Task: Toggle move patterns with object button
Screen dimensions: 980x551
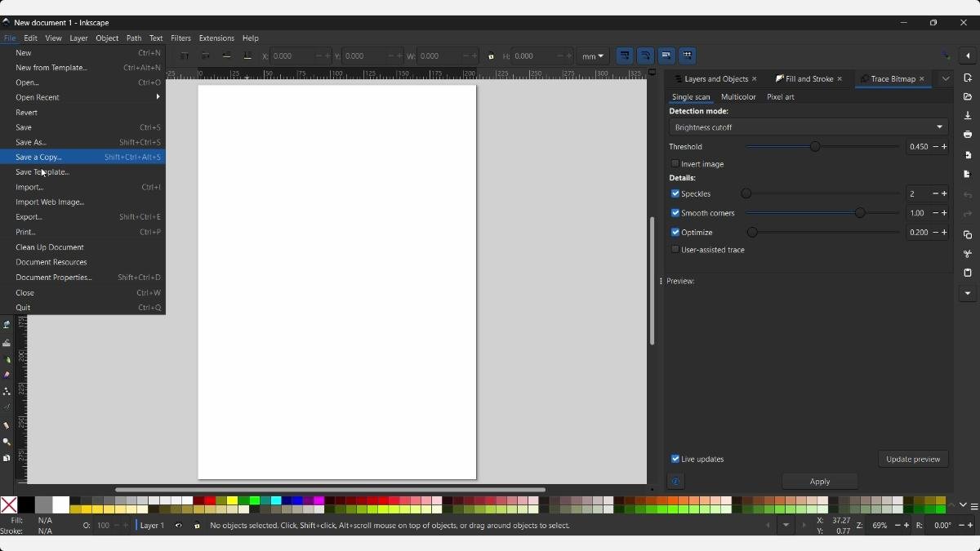Action: [x=688, y=56]
